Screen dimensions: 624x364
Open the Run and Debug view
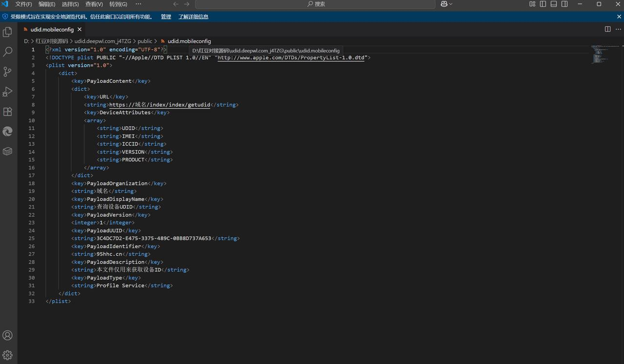[x=8, y=92]
